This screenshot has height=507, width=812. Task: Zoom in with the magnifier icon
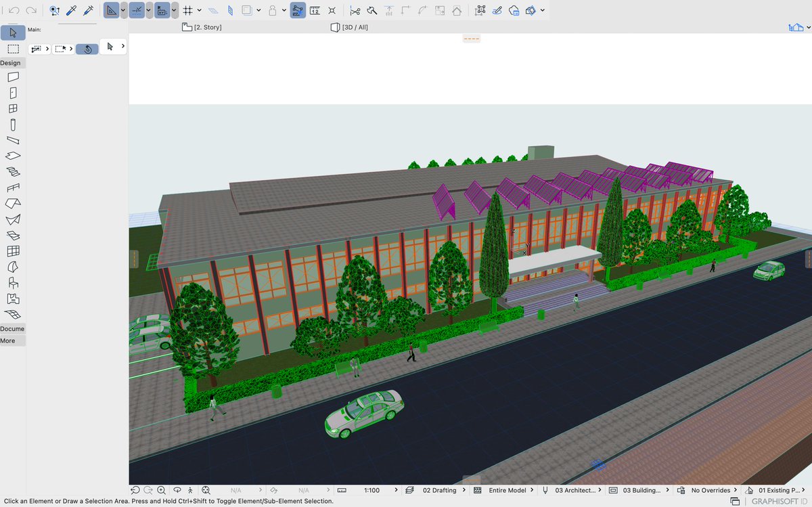click(x=161, y=490)
